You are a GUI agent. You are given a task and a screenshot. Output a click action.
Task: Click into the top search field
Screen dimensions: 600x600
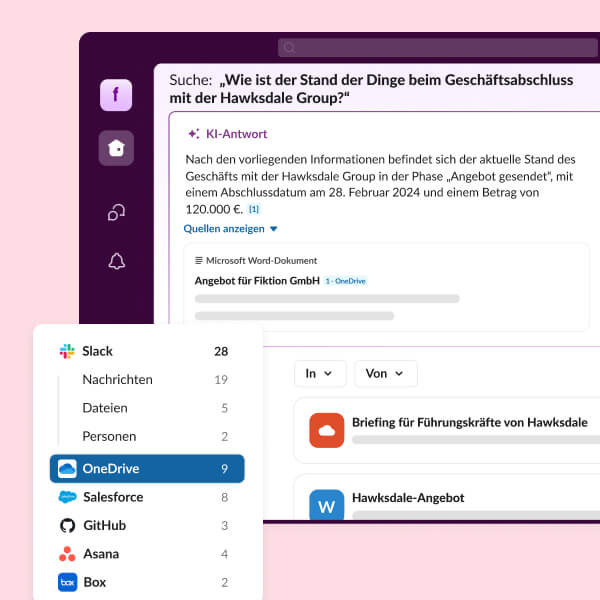(438, 47)
